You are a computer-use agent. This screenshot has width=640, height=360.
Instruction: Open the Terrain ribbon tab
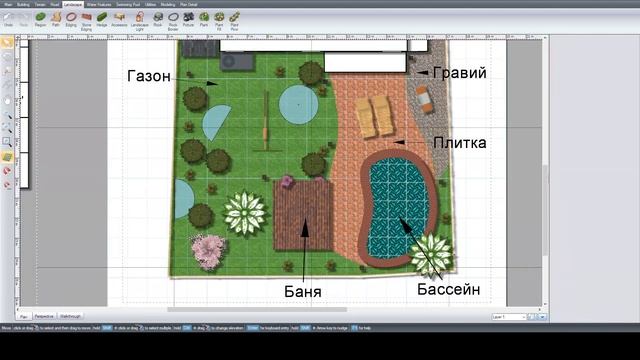coord(40,4)
